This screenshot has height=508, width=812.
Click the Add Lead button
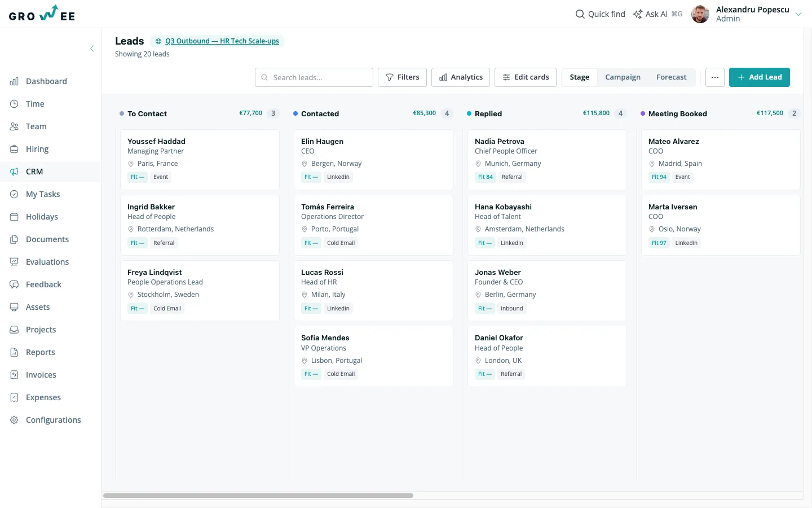pyautogui.click(x=759, y=77)
